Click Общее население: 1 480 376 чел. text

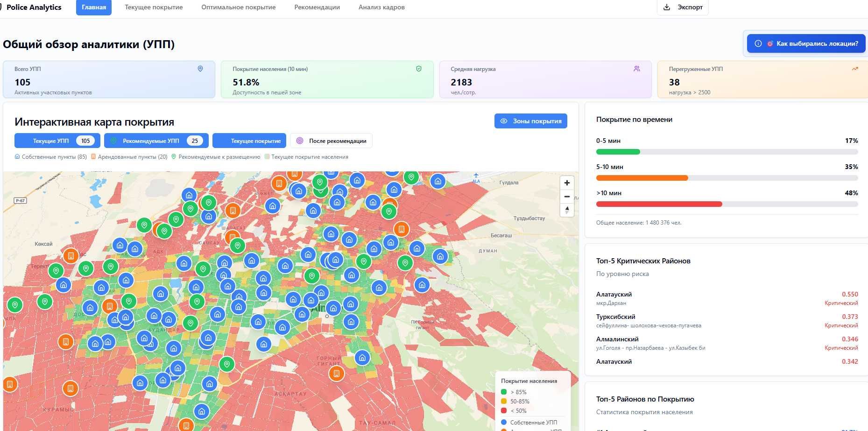(x=639, y=223)
